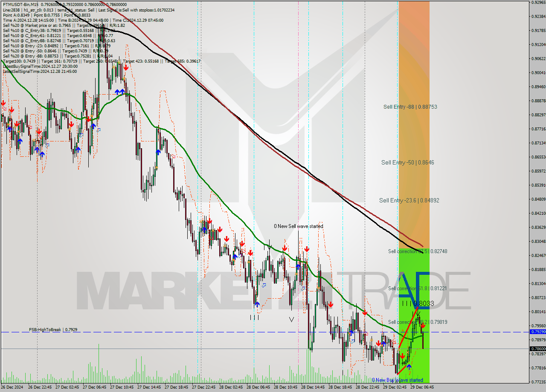Click the Sell correction 61.8 | 0.81221 label
The width and height of the screenshot is (546, 392).
(418, 288)
